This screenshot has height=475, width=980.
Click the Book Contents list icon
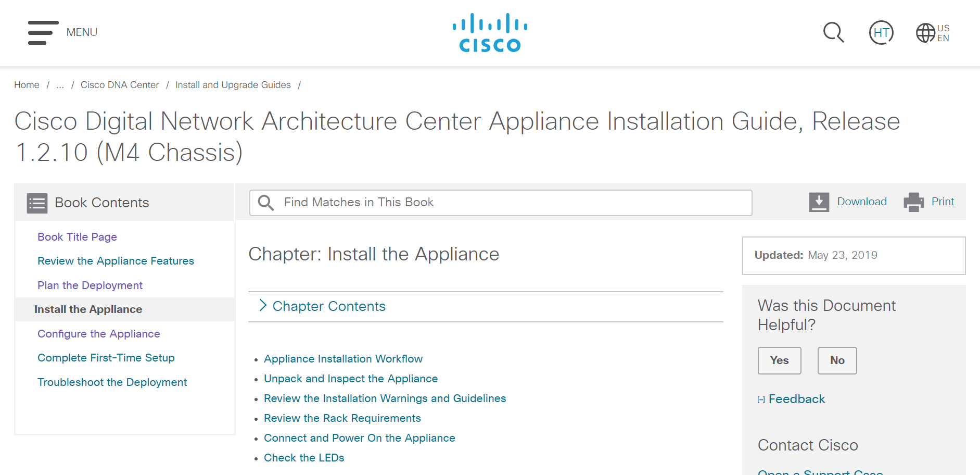pyautogui.click(x=37, y=203)
